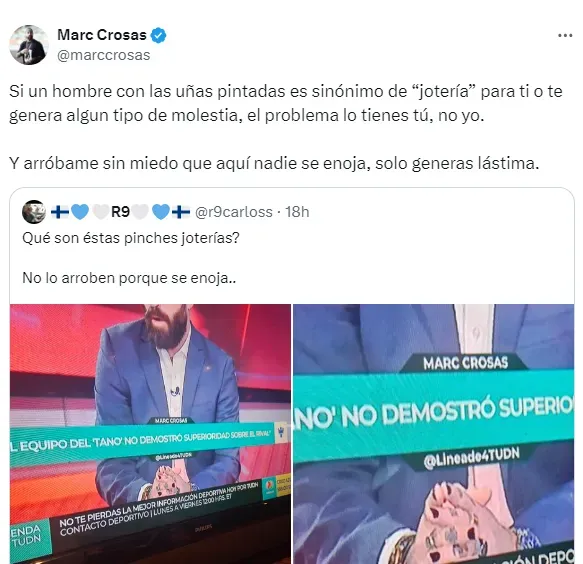This screenshot has width=583, height=564.
Task: Click the 18h timestamp
Action: click(x=297, y=212)
